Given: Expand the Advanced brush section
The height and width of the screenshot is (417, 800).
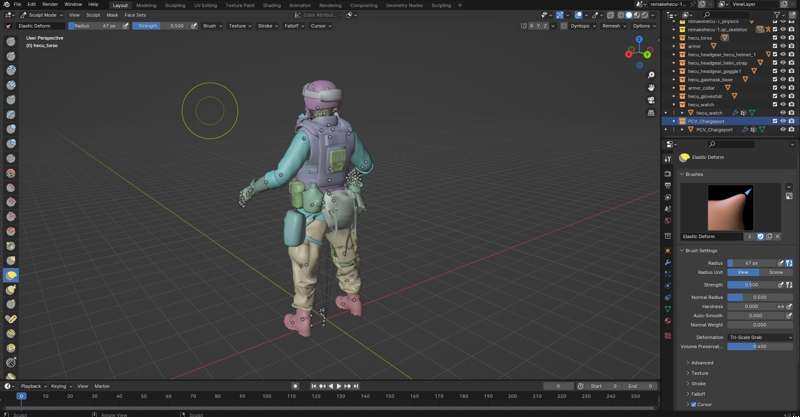Looking at the screenshot, I should coord(701,362).
